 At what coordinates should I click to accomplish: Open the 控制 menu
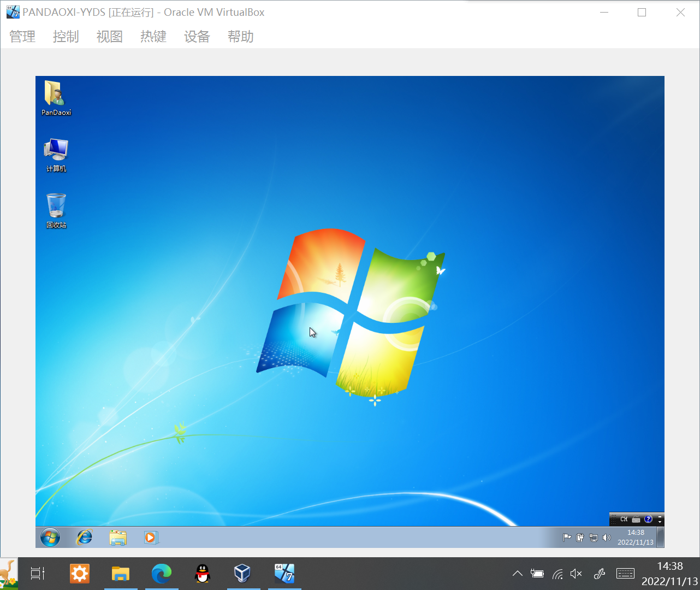pos(66,37)
